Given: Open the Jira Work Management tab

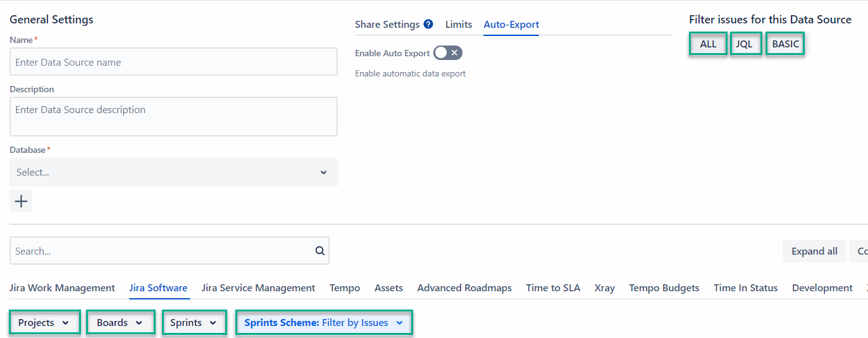Looking at the screenshot, I should 62,288.
